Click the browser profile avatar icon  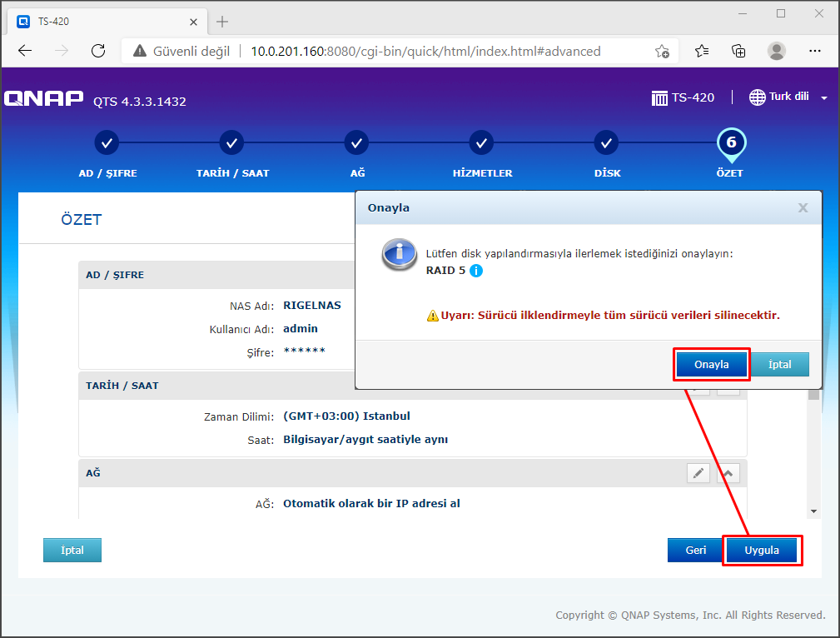coord(776,51)
